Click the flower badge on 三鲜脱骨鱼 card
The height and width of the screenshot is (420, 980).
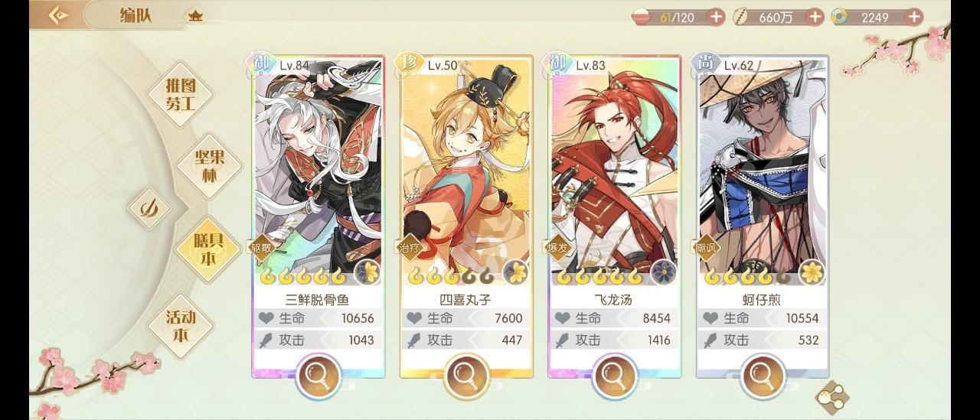point(367,272)
